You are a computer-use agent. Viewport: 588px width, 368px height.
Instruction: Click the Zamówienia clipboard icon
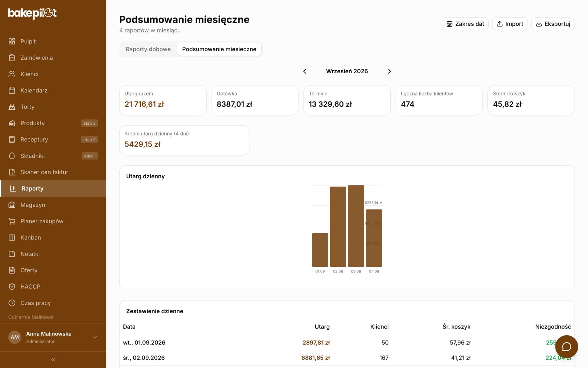tap(12, 58)
